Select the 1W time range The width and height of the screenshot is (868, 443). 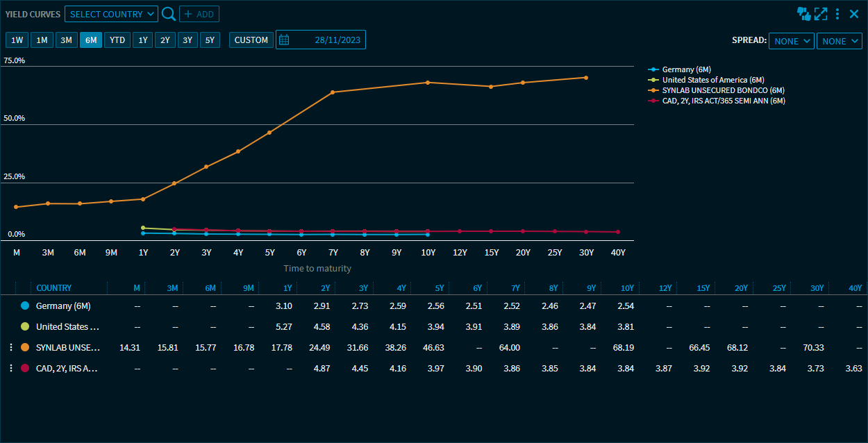pos(17,40)
